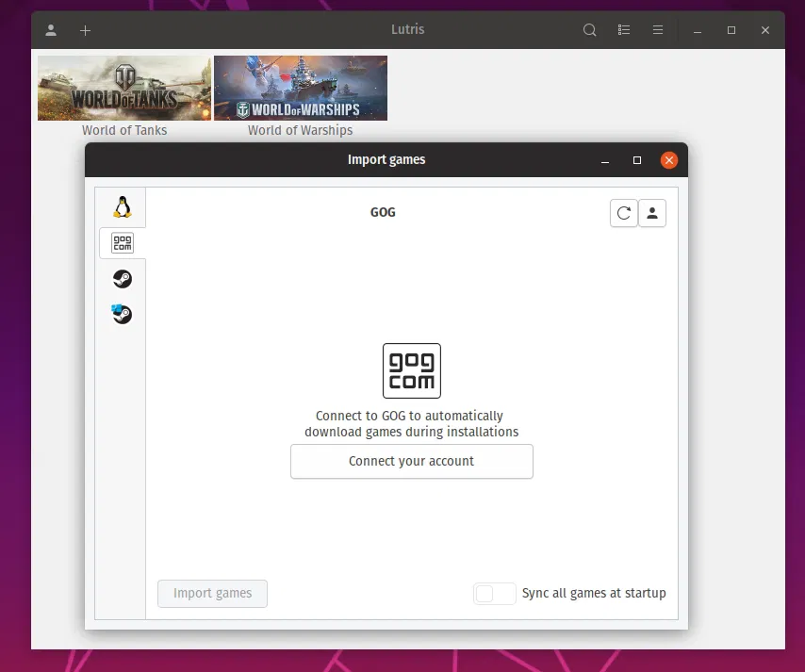Click the Import games button

[212, 594]
